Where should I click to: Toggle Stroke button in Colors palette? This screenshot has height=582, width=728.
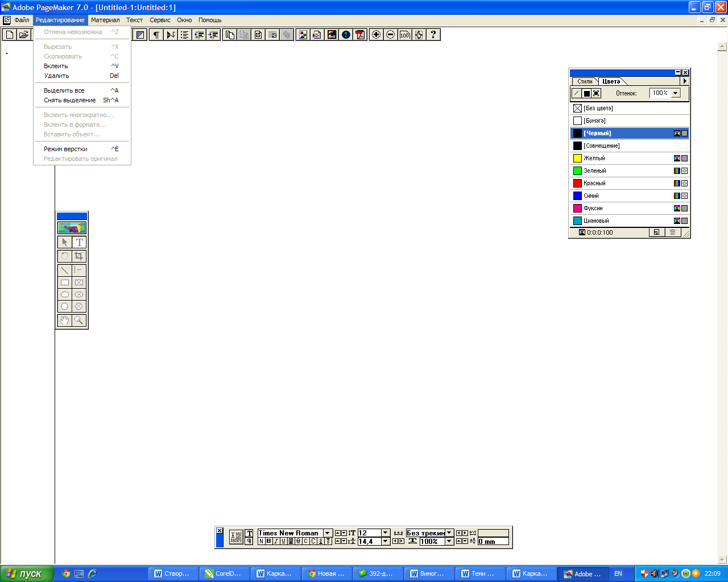pos(577,93)
